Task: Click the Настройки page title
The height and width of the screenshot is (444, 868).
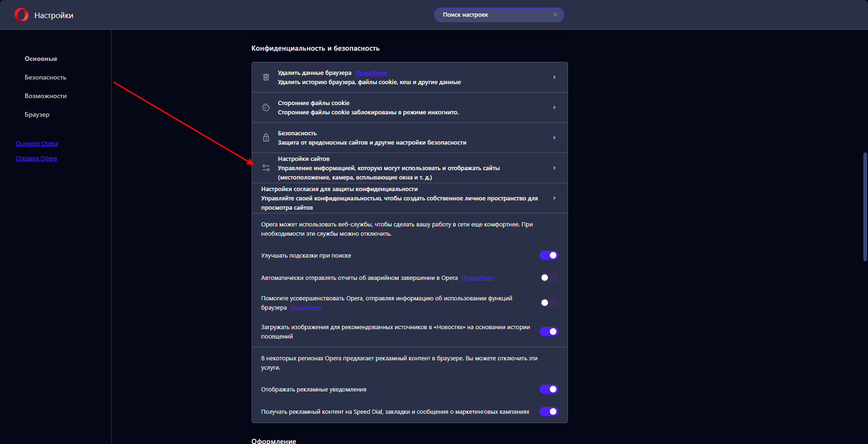Action: 54,15
